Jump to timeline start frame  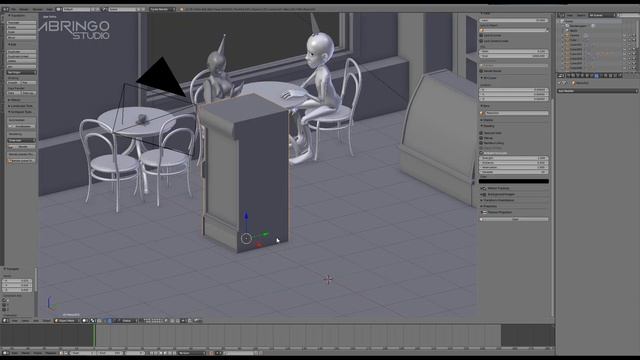pyautogui.click(x=152, y=353)
